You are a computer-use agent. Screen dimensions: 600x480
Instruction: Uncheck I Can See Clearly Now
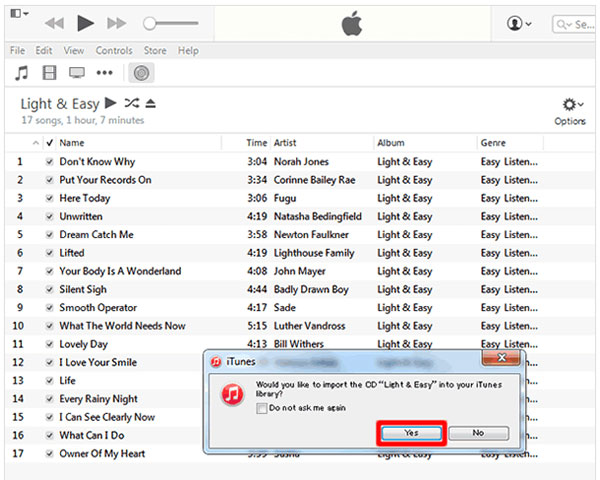[49, 417]
